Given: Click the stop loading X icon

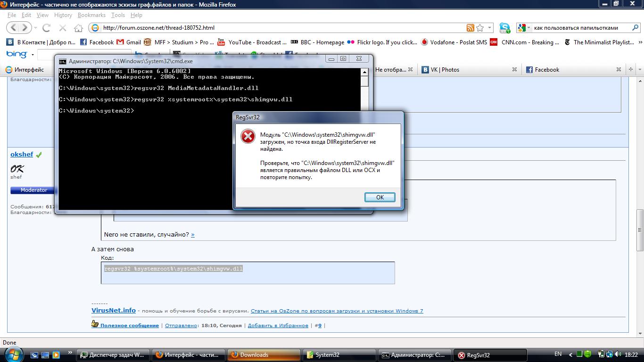Looking at the screenshot, I should coord(63,28).
